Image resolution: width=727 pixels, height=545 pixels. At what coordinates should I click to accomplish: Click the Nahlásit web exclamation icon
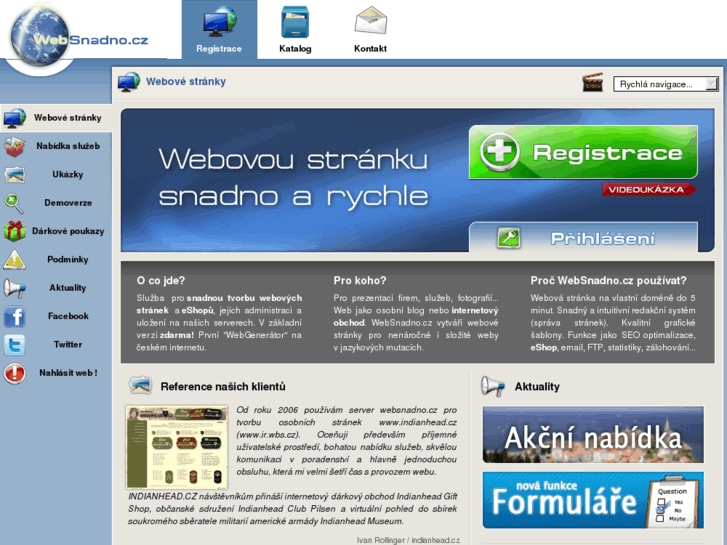click(x=14, y=373)
